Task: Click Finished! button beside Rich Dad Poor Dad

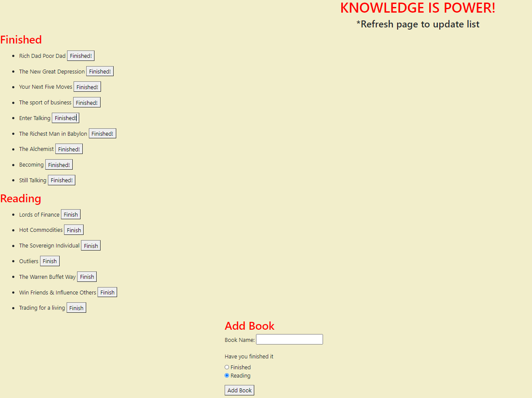Action: (81, 56)
